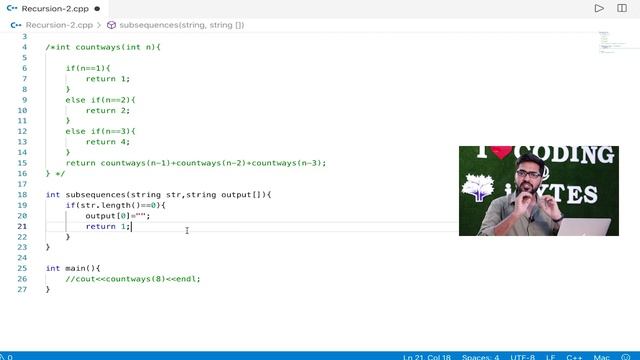Open subsequences(string, string []) breadcrumb
Image resolution: width=640 pixels, height=360 pixels.
(x=182, y=25)
